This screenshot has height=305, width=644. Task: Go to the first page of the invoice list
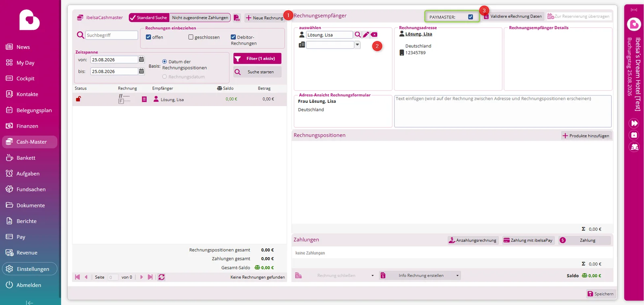pyautogui.click(x=77, y=277)
